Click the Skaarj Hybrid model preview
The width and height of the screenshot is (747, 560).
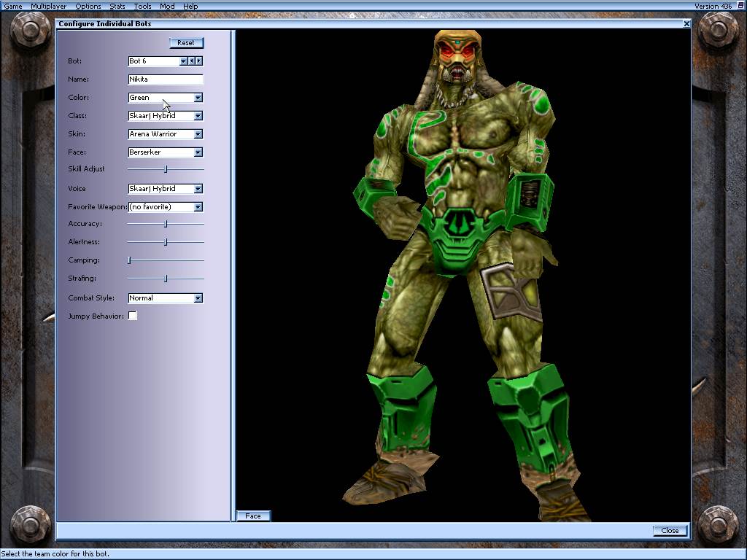coord(463,275)
